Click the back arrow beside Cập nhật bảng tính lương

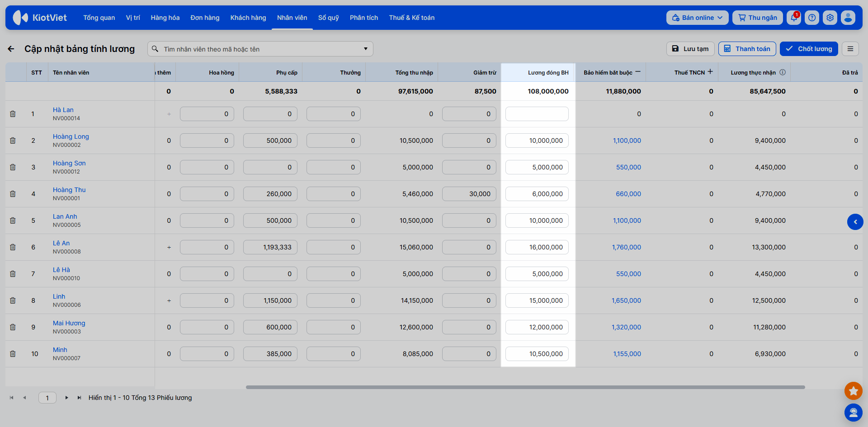pos(11,49)
